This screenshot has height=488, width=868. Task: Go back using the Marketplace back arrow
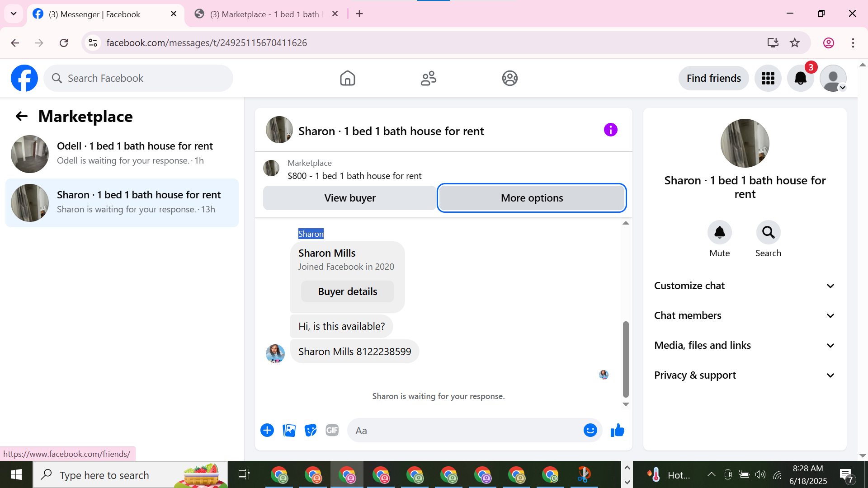click(22, 116)
